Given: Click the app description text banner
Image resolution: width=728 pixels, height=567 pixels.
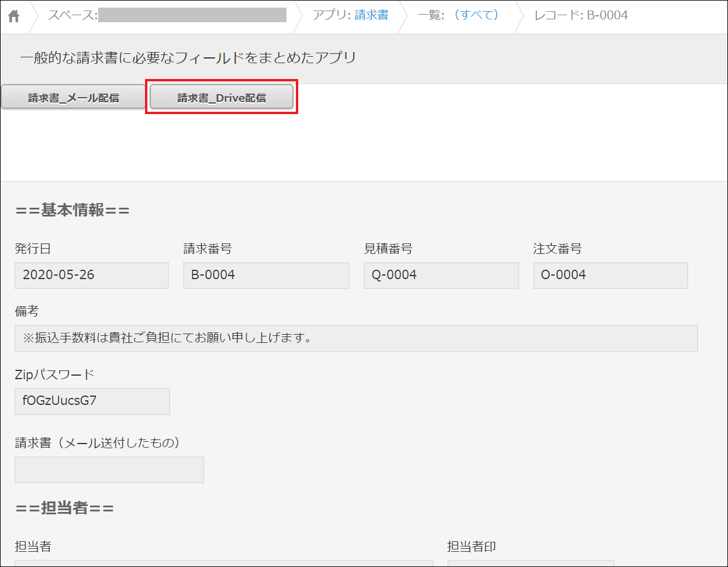Looking at the screenshot, I should [x=188, y=58].
